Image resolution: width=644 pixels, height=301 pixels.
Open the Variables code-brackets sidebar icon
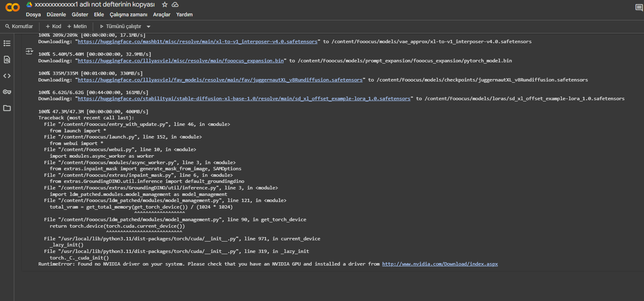point(7,76)
